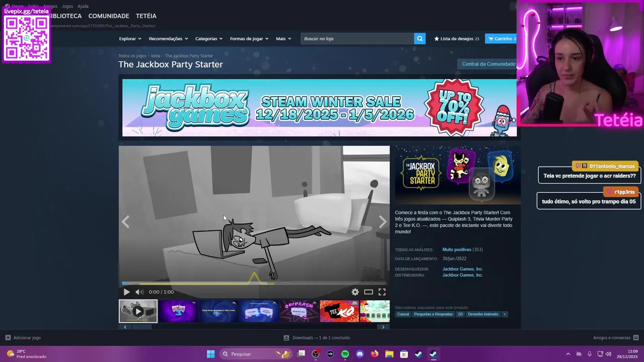Open Amigos e conversas

pyautogui.click(x=616, y=338)
